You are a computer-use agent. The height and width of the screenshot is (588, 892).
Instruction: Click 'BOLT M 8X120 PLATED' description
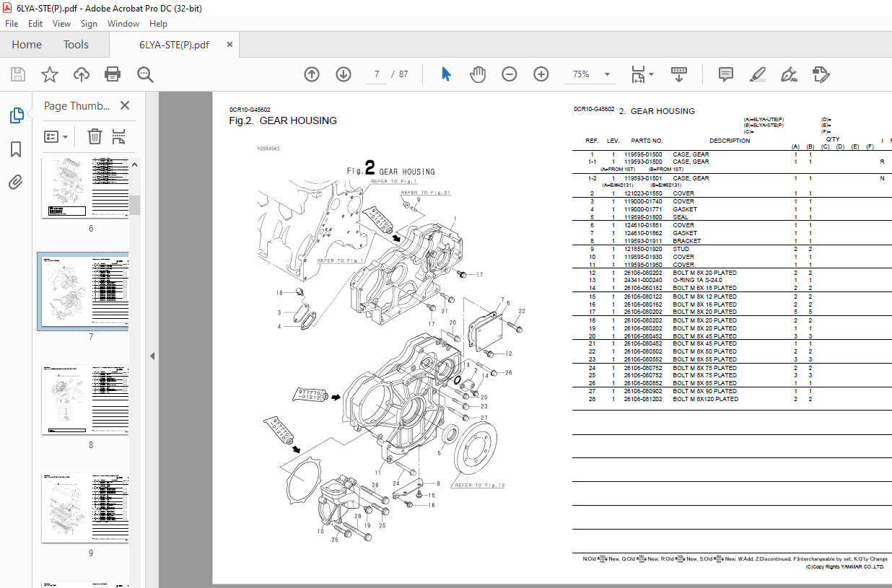pyautogui.click(x=705, y=399)
